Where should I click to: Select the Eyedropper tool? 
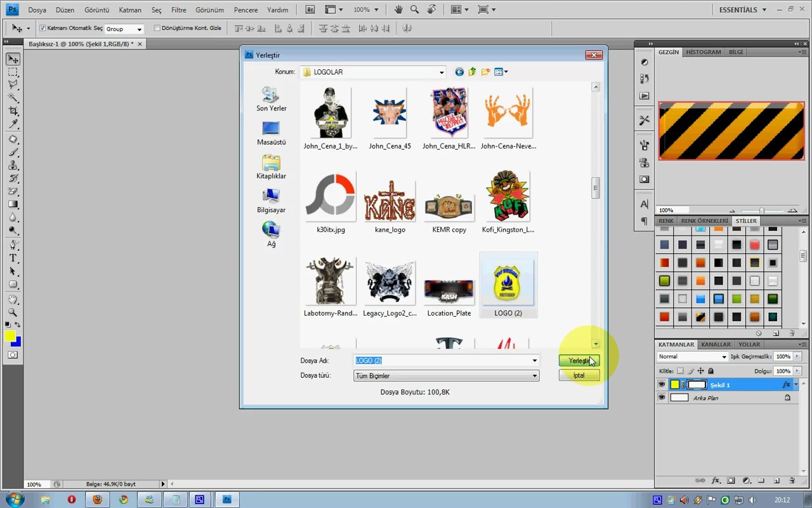[13, 124]
